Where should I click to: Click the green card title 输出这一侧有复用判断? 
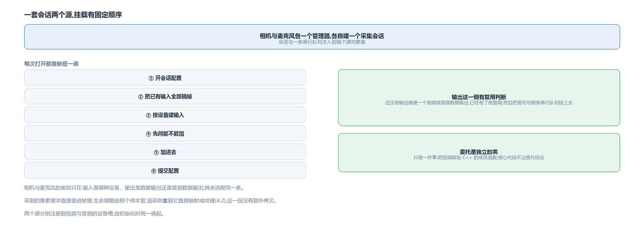pyautogui.click(x=479, y=97)
